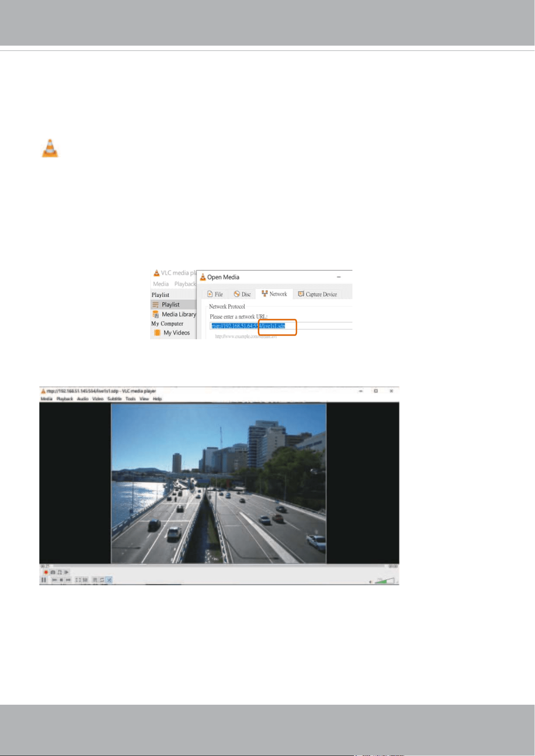Click the VLC cone icon in player title bar
Image resolution: width=535 pixels, height=756 pixels.
[43, 391]
